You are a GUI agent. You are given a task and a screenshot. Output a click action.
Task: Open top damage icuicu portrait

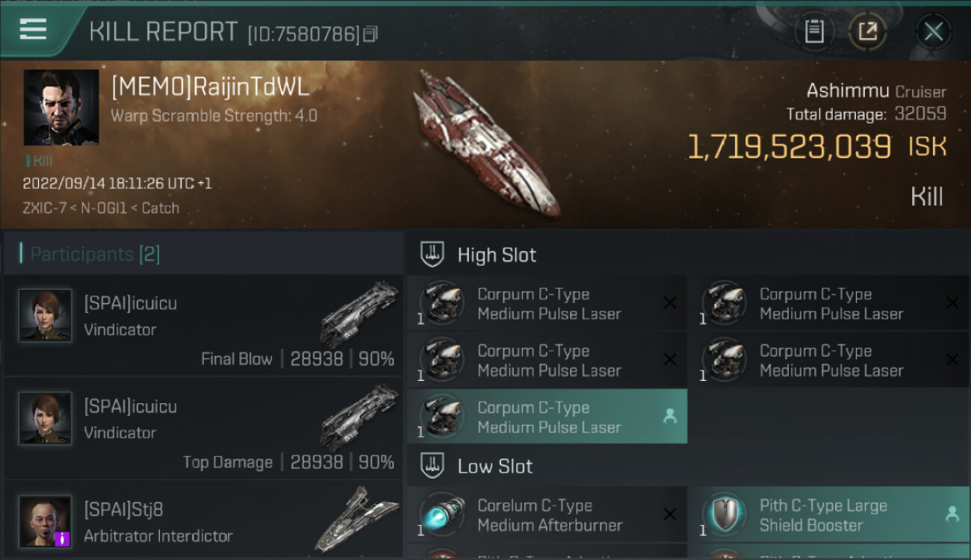pyautogui.click(x=46, y=417)
